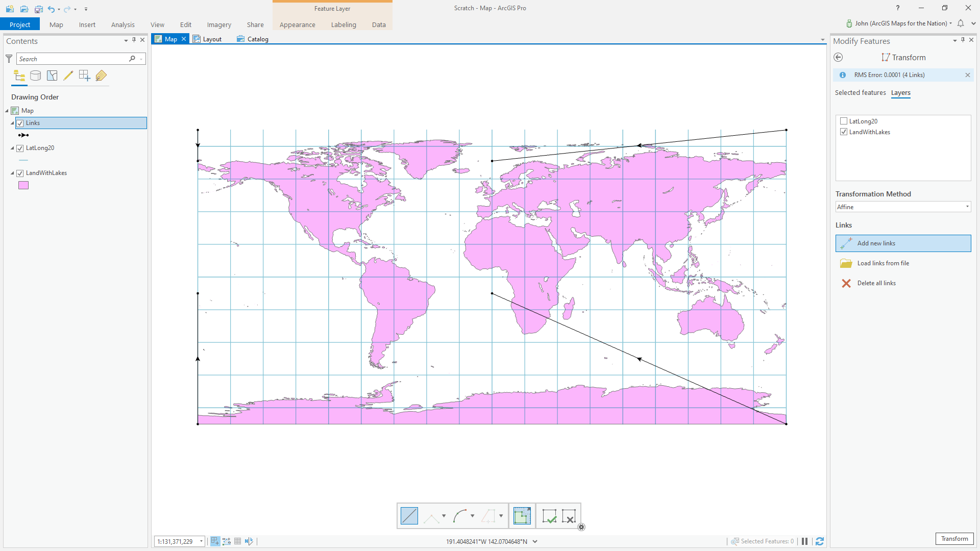Click the Transform button
Viewport: 980px width, 551px height.
click(954, 539)
